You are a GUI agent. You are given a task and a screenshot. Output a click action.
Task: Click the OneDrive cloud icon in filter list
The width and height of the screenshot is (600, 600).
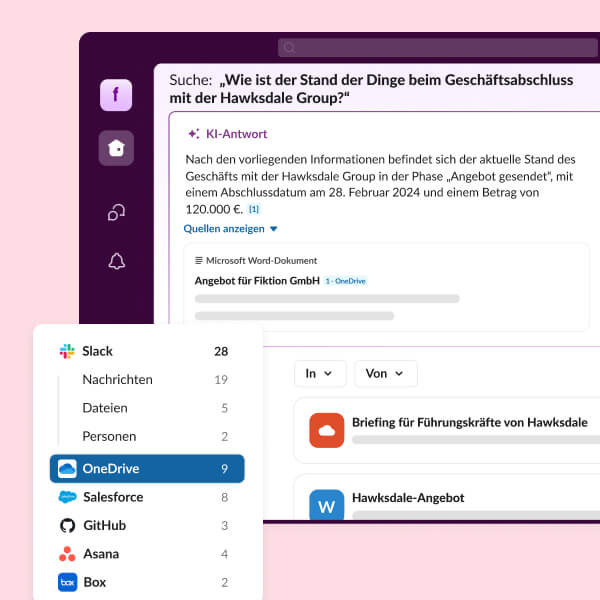67,468
